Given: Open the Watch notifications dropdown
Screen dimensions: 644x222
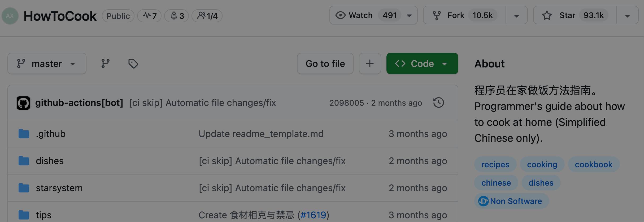Looking at the screenshot, I should point(373,15).
